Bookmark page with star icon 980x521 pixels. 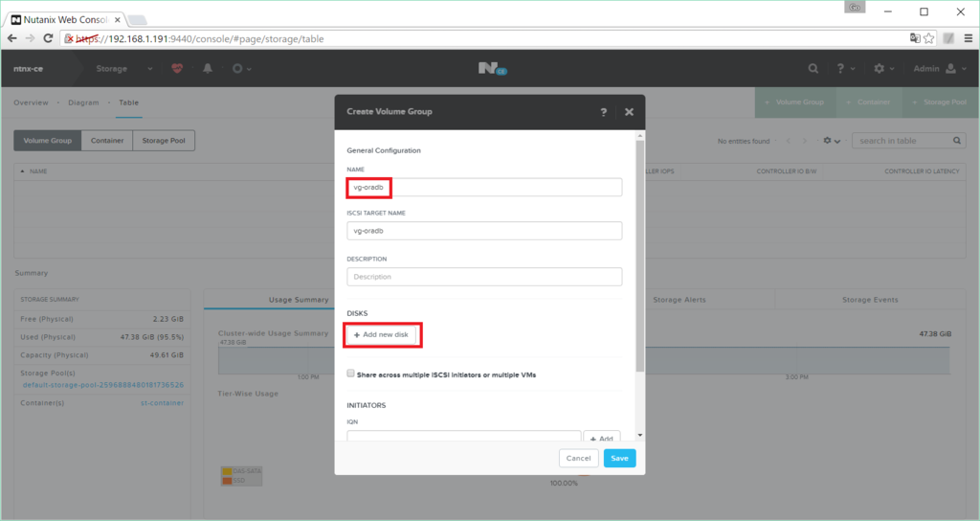(929, 38)
